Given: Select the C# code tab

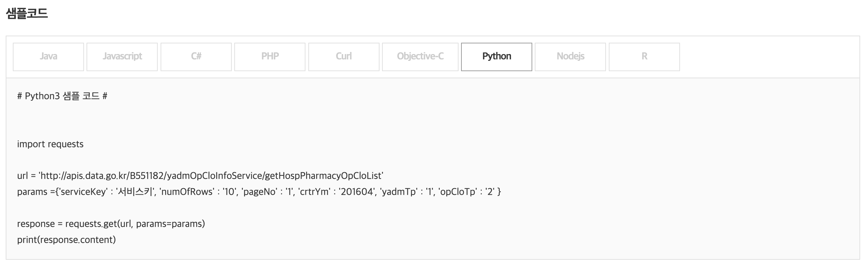Looking at the screenshot, I should pyautogui.click(x=196, y=57).
